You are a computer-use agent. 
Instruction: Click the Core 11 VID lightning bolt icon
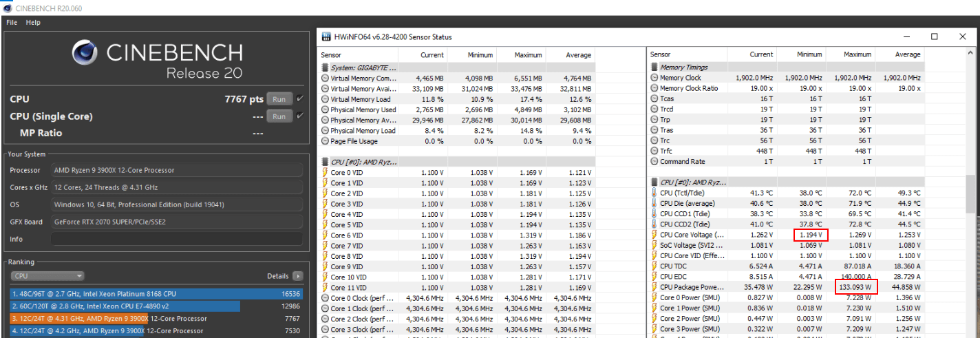[326, 288]
